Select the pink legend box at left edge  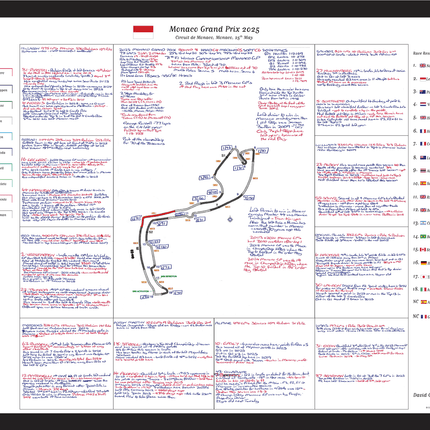(x=6, y=199)
